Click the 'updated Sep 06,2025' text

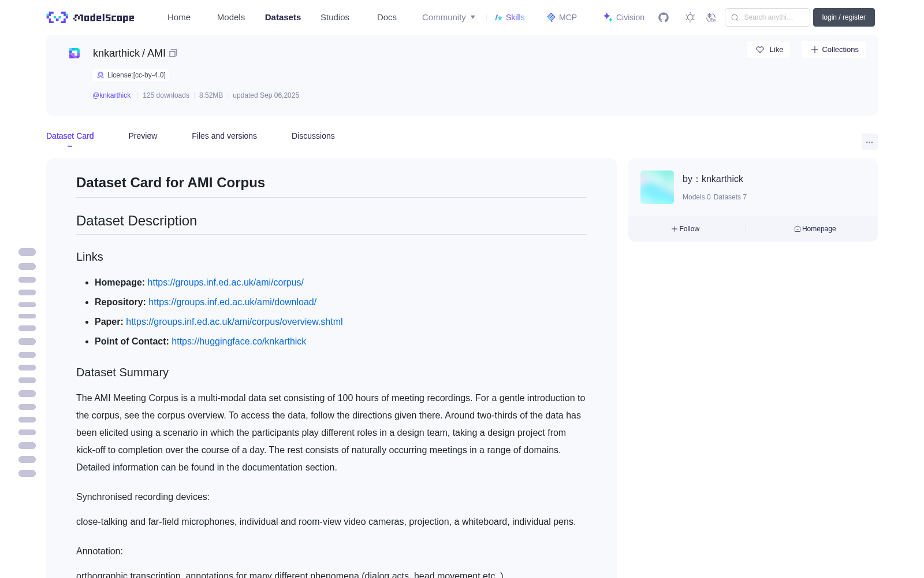point(266,95)
